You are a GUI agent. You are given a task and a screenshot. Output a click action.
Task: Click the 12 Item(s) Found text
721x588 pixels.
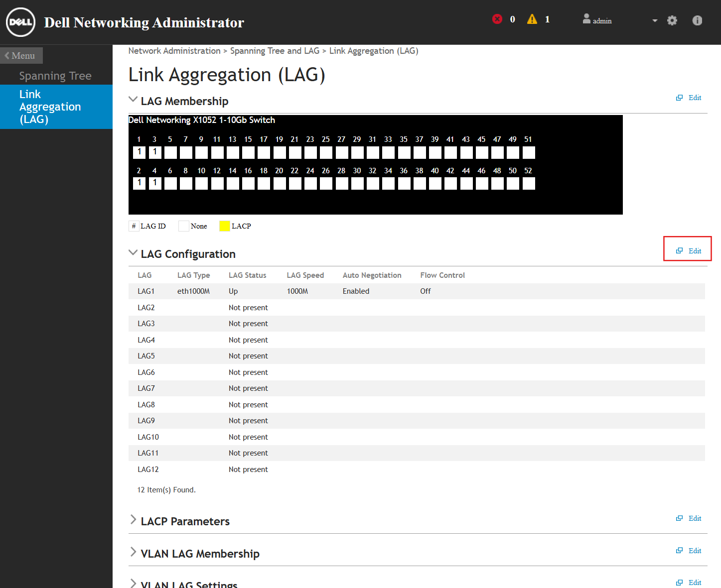(166, 490)
